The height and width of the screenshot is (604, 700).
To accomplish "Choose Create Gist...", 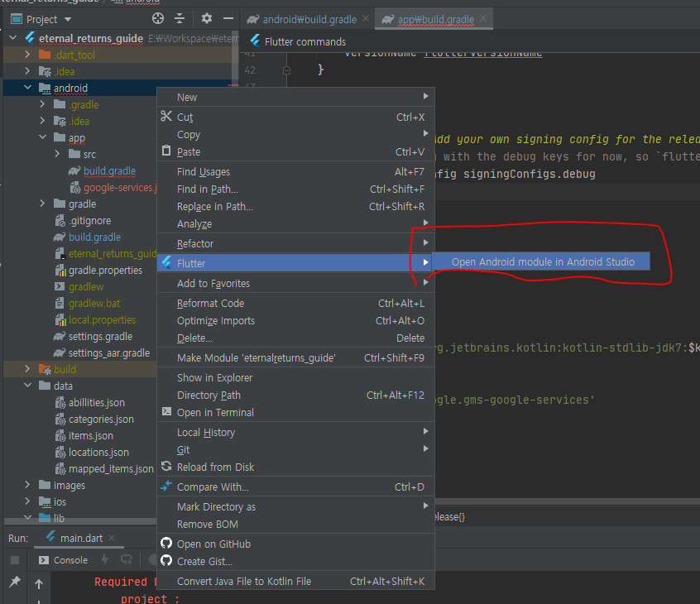I will pos(295,561).
